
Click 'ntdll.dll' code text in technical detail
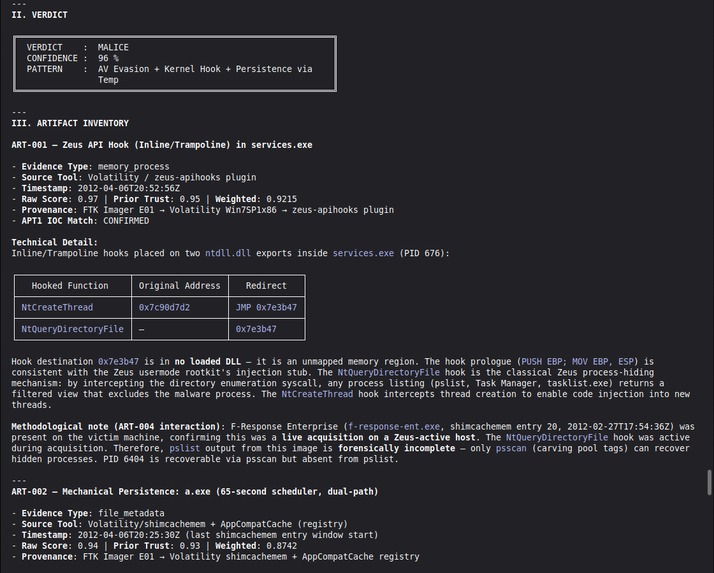click(x=228, y=253)
